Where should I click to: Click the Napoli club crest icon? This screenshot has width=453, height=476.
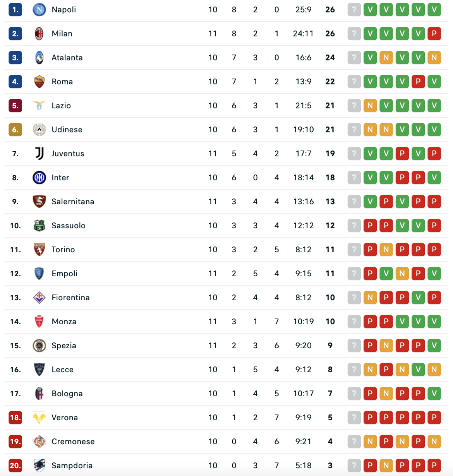click(39, 10)
